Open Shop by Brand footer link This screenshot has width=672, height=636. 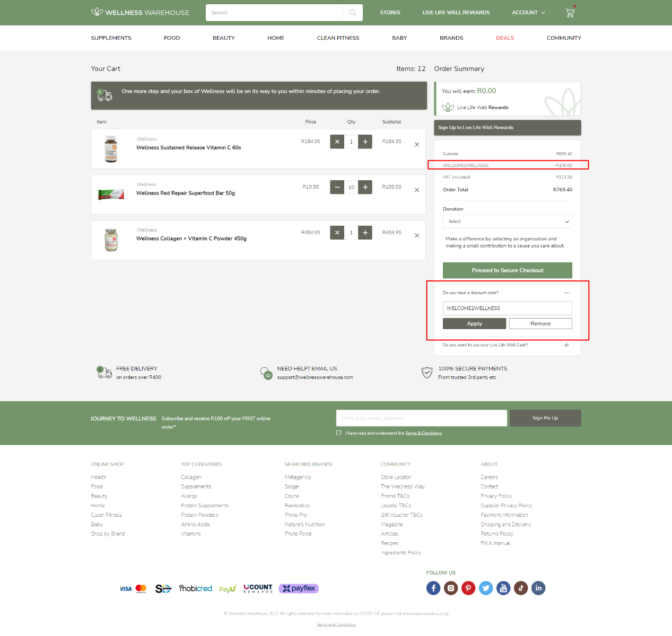[108, 534]
